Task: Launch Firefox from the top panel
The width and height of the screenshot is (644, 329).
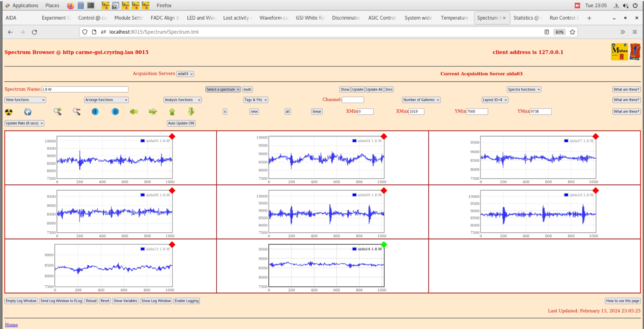Action: pos(70,6)
